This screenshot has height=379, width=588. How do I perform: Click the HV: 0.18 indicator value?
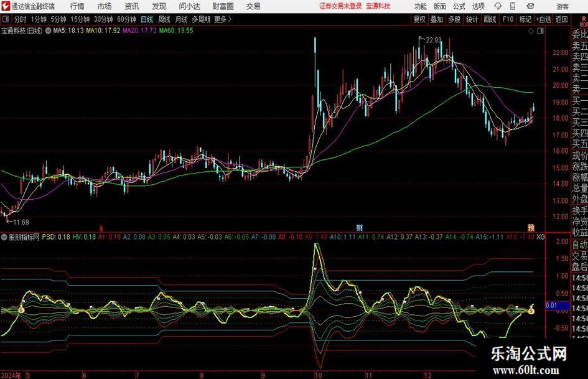point(84,237)
